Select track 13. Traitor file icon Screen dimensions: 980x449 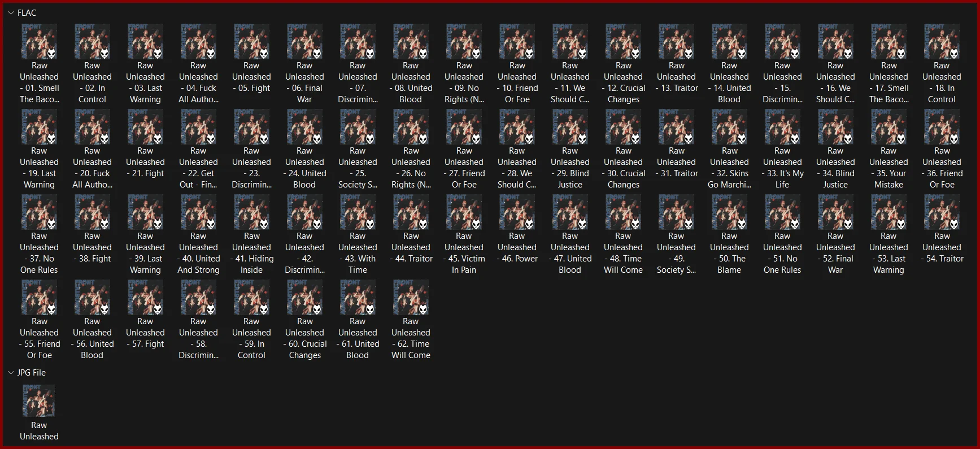[x=676, y=42]
